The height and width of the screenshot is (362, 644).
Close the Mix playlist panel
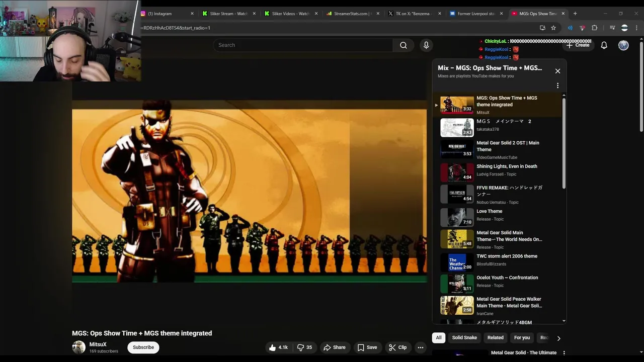click(557, 71)
